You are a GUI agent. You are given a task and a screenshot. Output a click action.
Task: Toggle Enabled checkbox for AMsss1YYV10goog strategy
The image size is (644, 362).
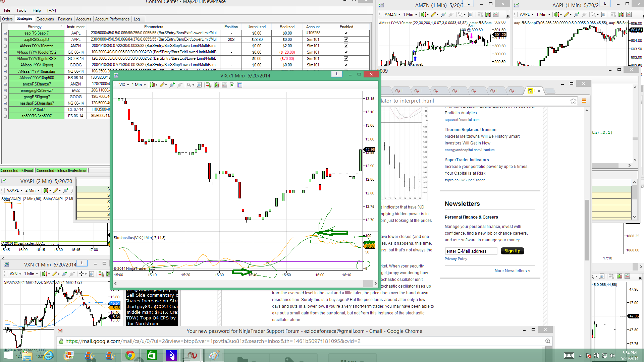click(x=346, y=65)
